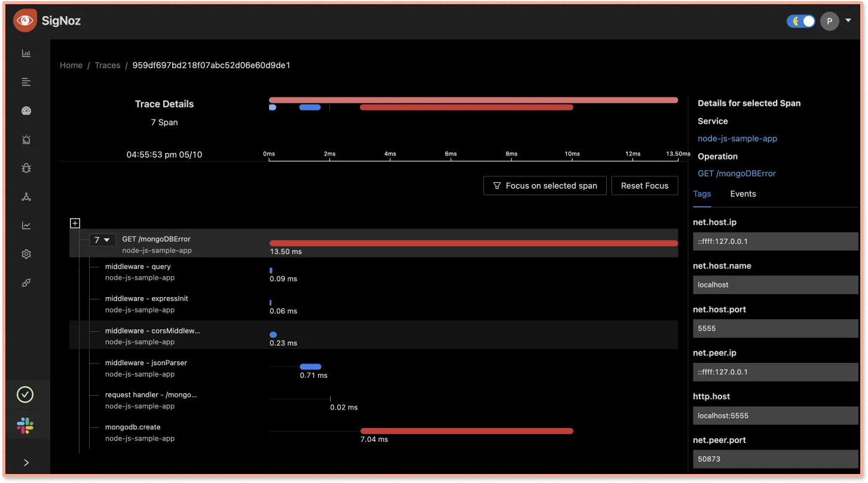
Task: Click the net.host.ip value field
Action: (x=775, y=241)
